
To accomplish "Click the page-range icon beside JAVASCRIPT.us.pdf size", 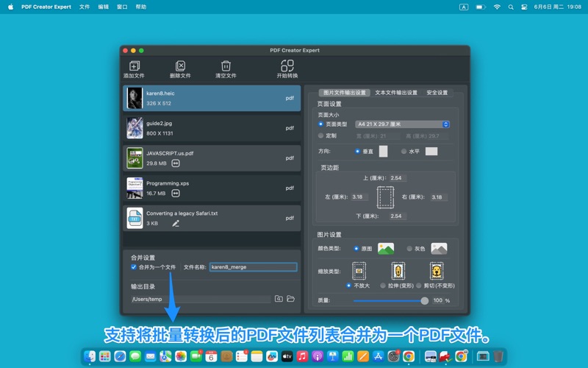I will (176, 163).
